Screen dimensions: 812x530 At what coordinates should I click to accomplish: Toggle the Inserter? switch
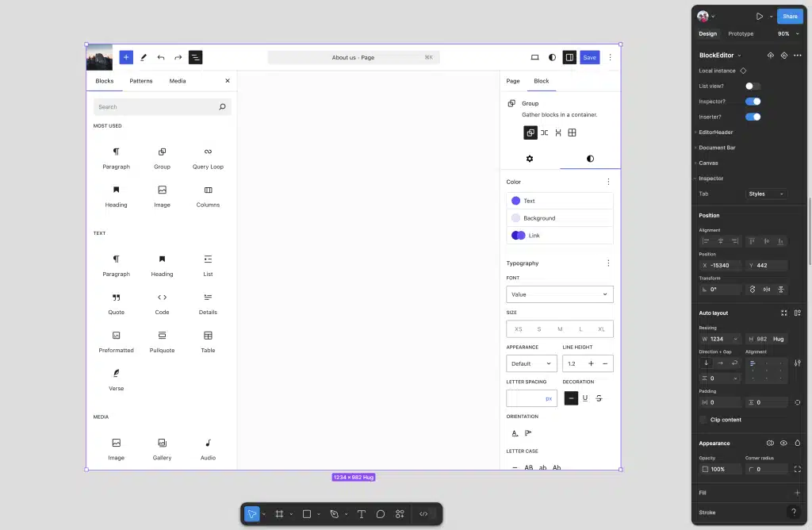tap(753, 117)
